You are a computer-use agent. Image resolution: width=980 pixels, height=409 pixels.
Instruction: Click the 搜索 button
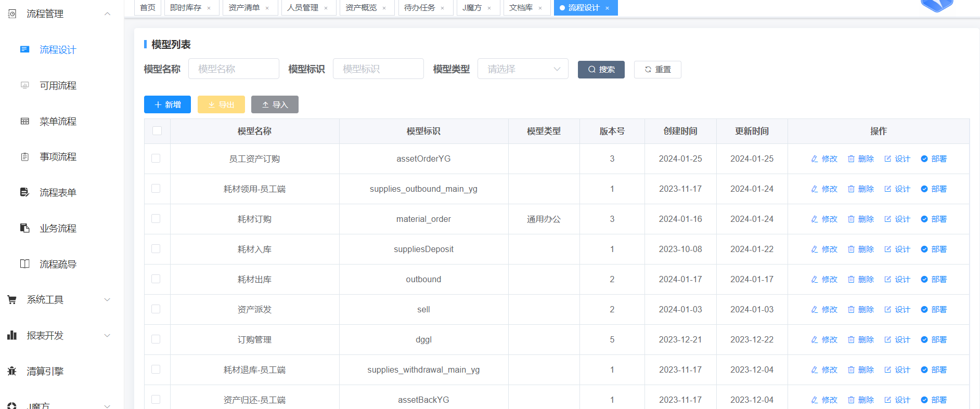pos(601,70)
